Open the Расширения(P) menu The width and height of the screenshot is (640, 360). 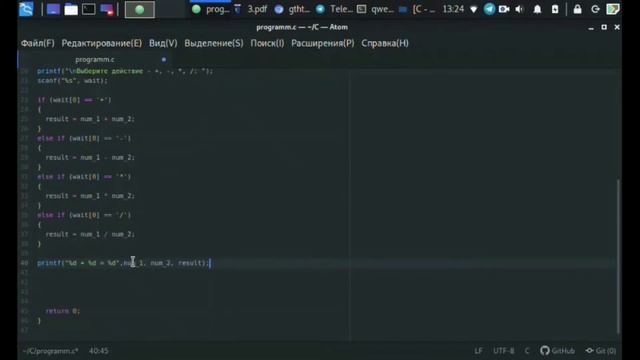pos(322,43)
